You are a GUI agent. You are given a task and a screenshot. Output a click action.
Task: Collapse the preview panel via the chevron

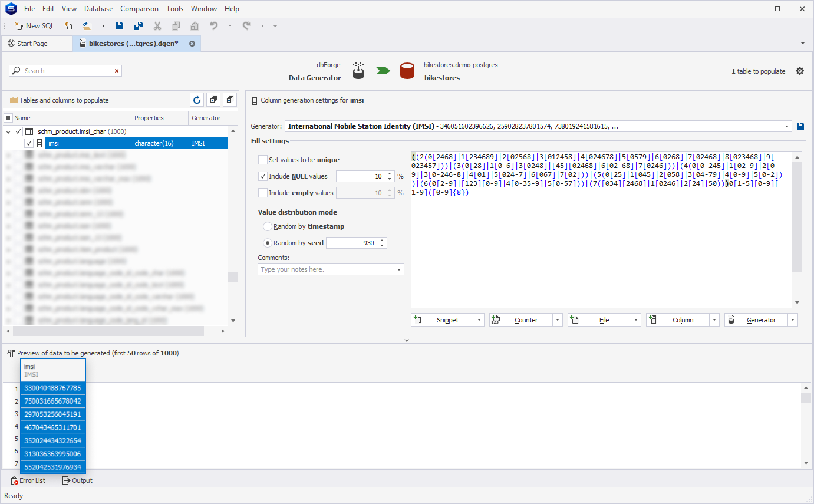(407, 341)
